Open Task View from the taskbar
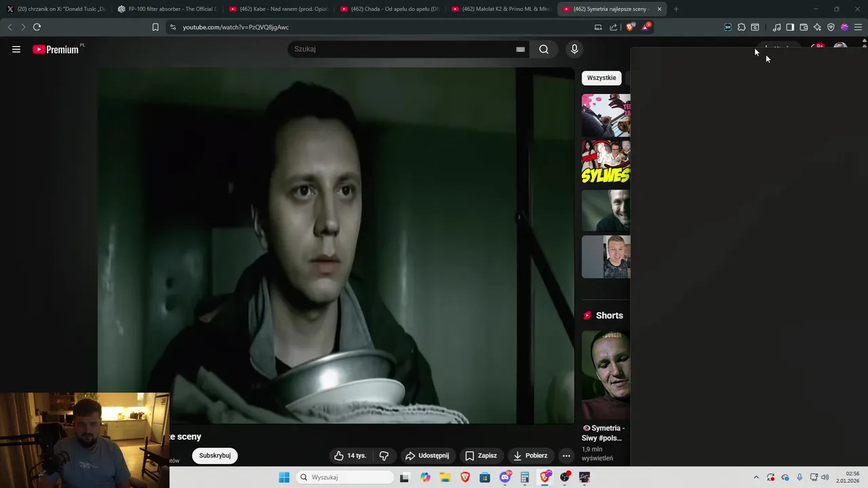 [405, 477]
